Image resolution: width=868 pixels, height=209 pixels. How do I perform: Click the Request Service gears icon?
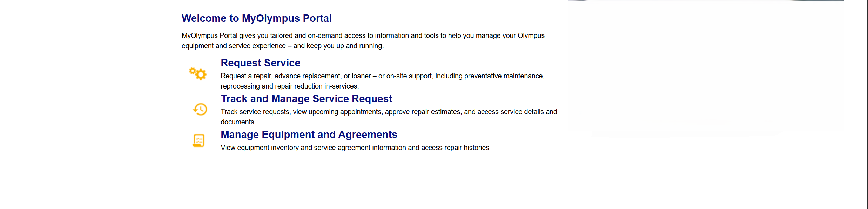198,73
